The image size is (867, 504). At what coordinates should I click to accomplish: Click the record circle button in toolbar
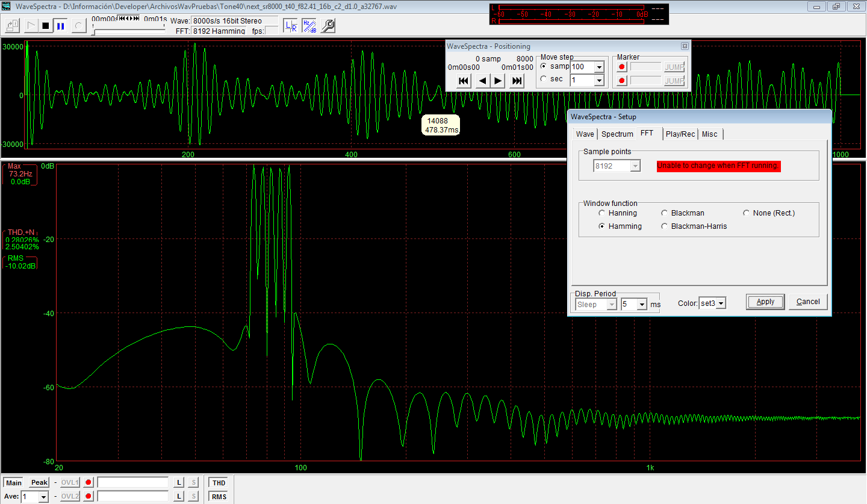[x=79, y=26]
